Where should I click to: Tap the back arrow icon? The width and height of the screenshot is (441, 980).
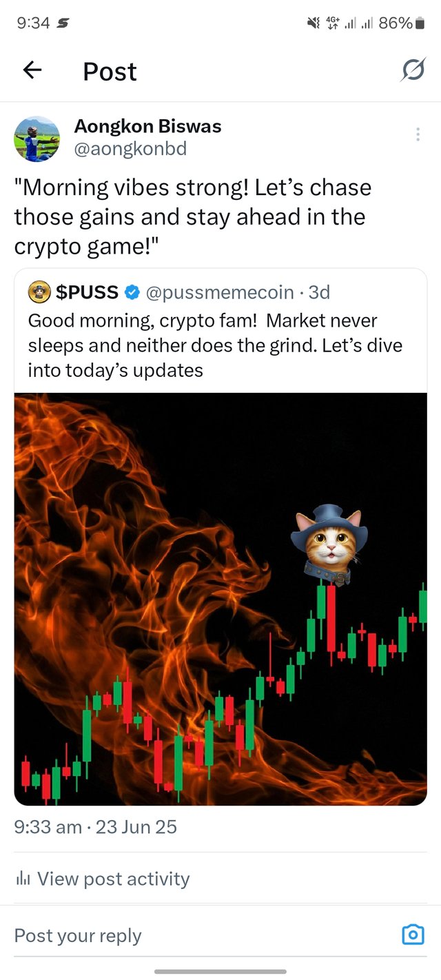point(32,70)
